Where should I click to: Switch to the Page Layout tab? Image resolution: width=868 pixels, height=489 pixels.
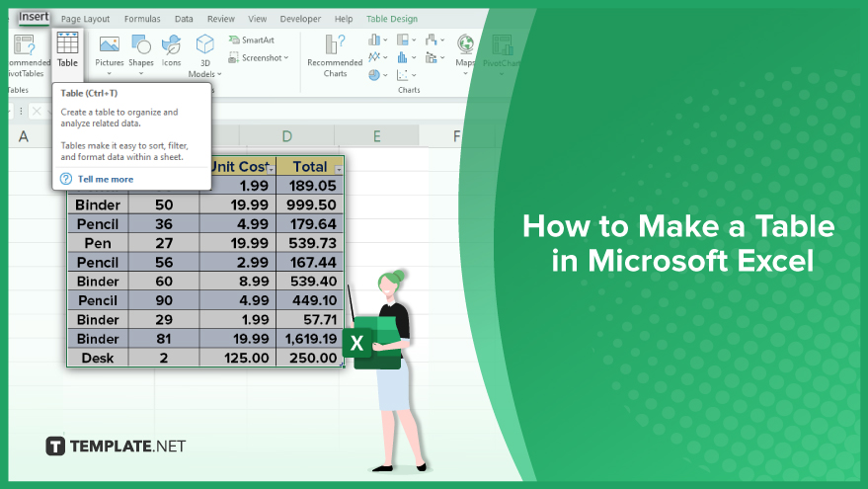pos(85,19)
